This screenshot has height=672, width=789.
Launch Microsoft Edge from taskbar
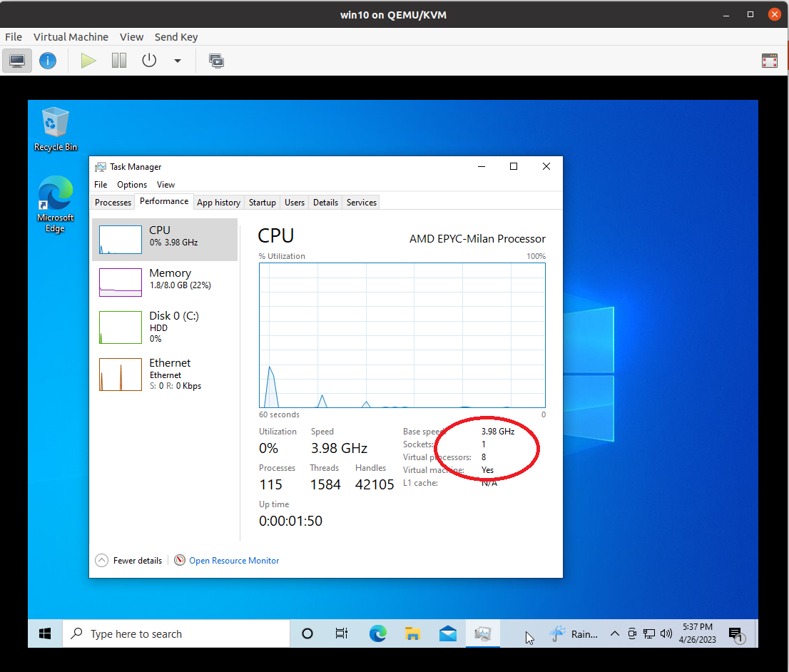point(377,633)
